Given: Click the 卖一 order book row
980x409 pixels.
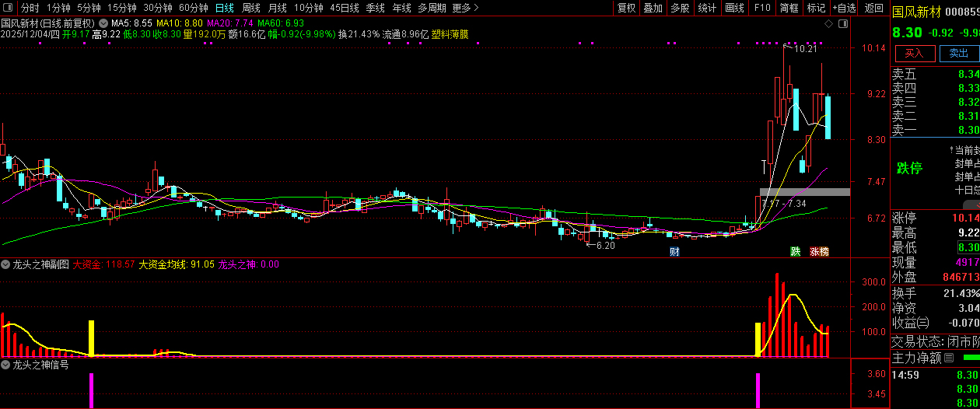Looking at the screenshot, I should pyautogui.click(x=936, y=131).
